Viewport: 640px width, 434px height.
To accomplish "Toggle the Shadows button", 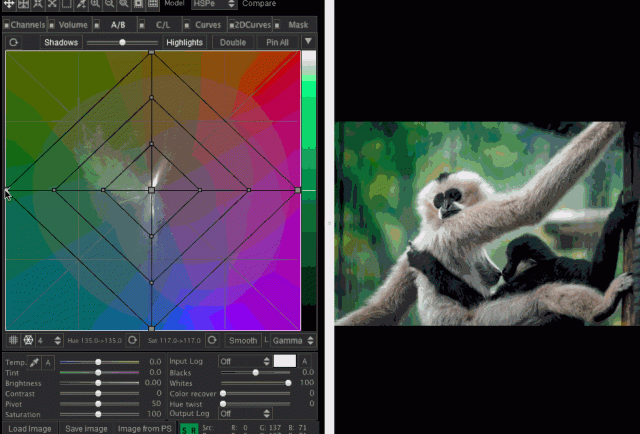I will pyautogui.click(x=61, y=42).
